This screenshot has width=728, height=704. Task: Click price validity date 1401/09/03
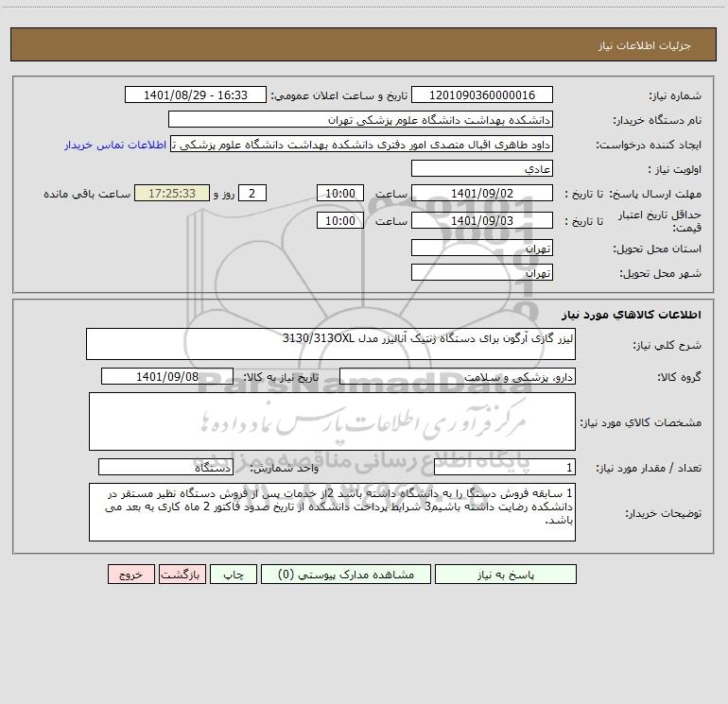pyautogui.click(x=482, y=220)
